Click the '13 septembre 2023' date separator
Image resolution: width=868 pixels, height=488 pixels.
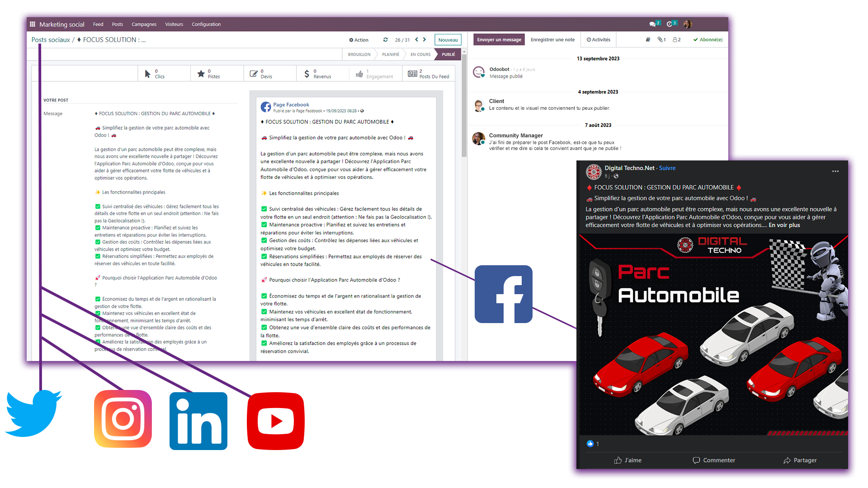click(598, 59)
